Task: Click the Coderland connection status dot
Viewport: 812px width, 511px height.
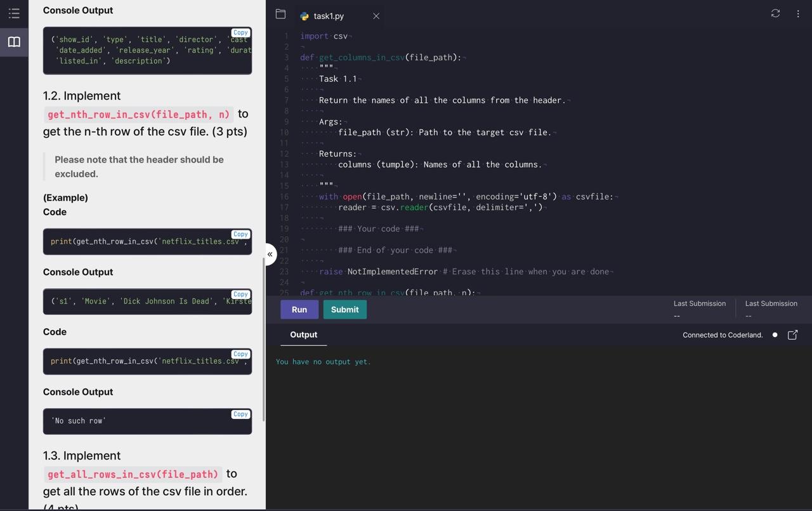Action: (775, 335)
